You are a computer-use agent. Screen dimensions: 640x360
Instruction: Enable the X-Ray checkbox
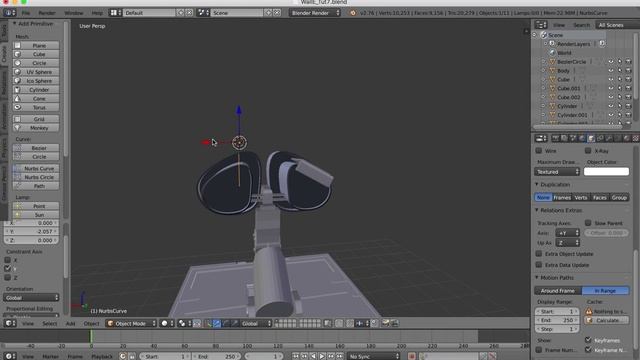[588, 151]
